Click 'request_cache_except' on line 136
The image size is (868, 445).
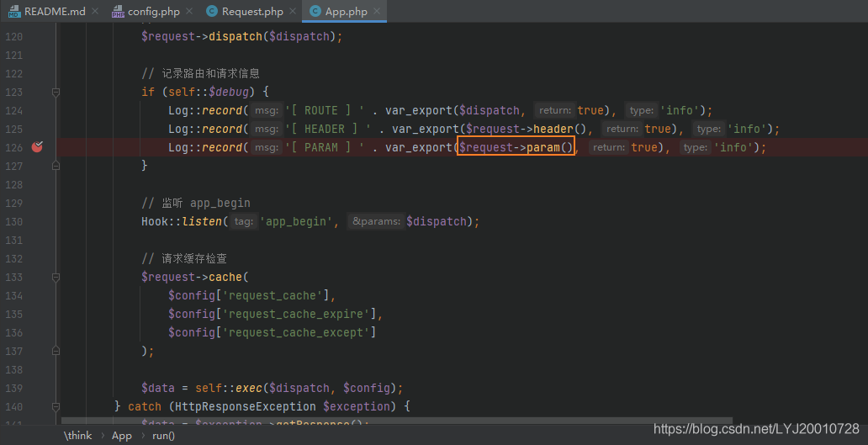coord(295,332)
